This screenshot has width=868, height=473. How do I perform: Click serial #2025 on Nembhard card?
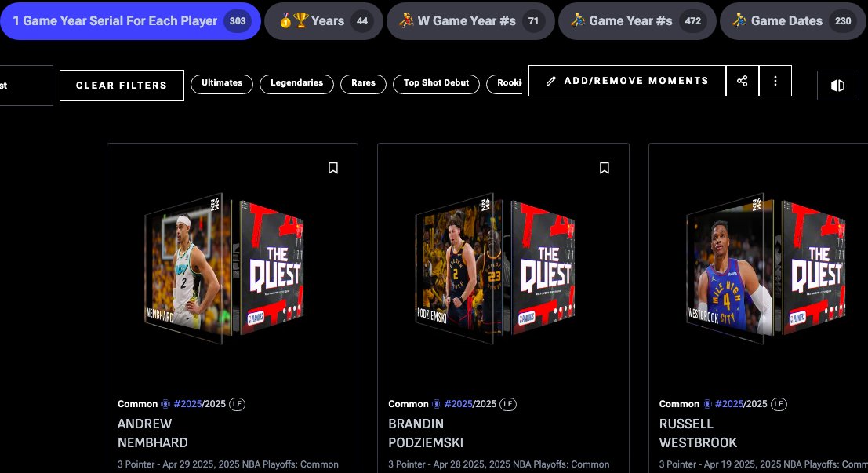click(187, 404)
